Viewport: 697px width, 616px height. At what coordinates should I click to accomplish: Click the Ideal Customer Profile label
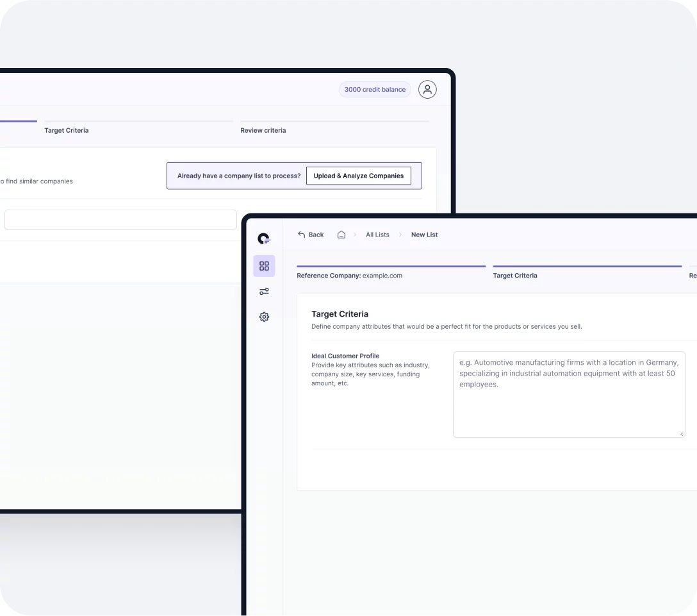[345, 356]
